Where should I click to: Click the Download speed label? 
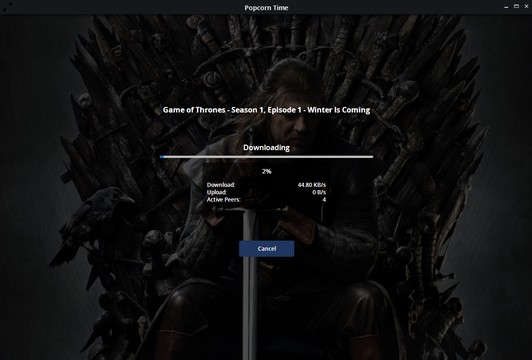pyautogui.click(x=221, y=185)
